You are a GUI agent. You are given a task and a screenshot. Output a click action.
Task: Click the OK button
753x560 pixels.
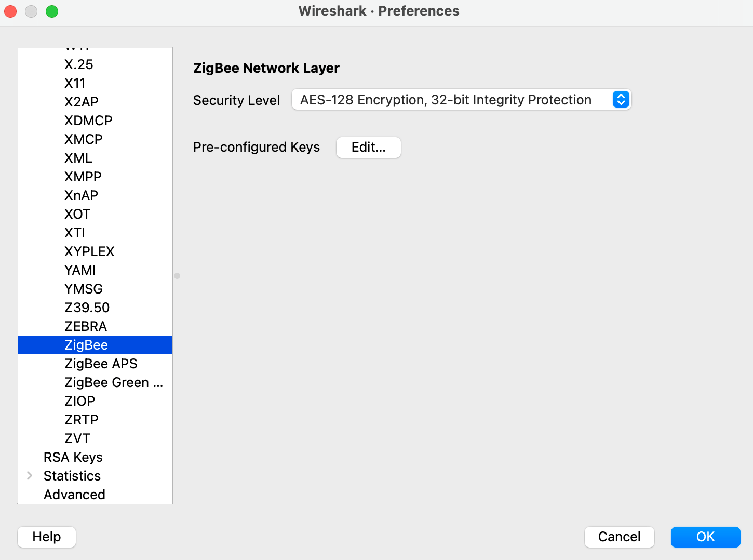pyautogui.click(x=705, y=537)
